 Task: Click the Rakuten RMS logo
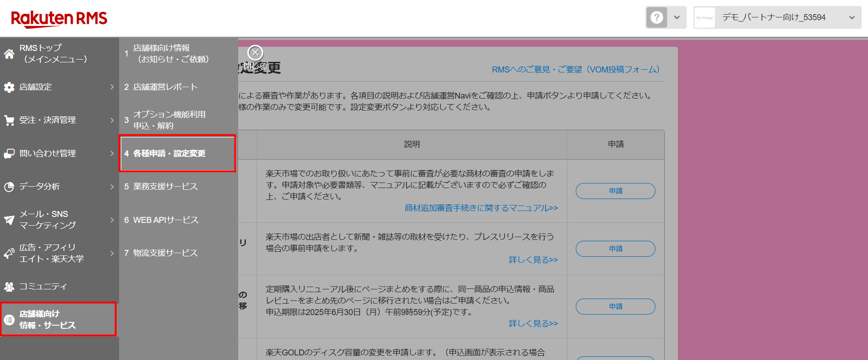pos(59,19)
